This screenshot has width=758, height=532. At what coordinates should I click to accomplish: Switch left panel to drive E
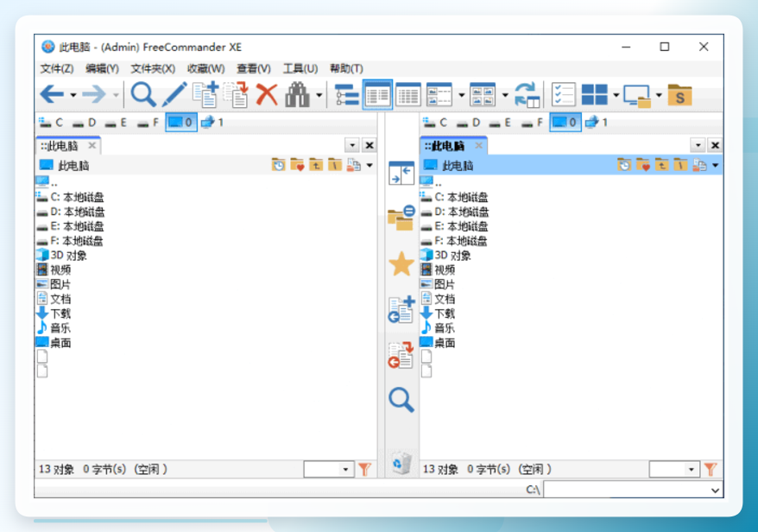(x=117, y=123)
